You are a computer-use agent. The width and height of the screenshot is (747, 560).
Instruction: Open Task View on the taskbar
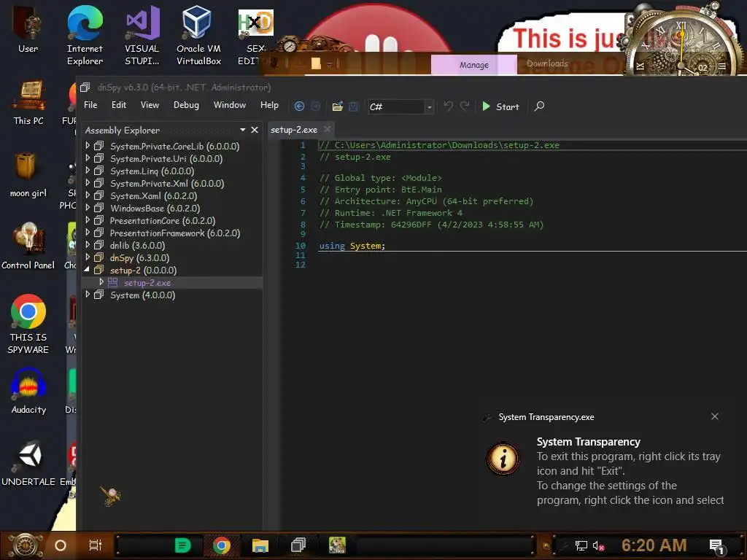96,545
